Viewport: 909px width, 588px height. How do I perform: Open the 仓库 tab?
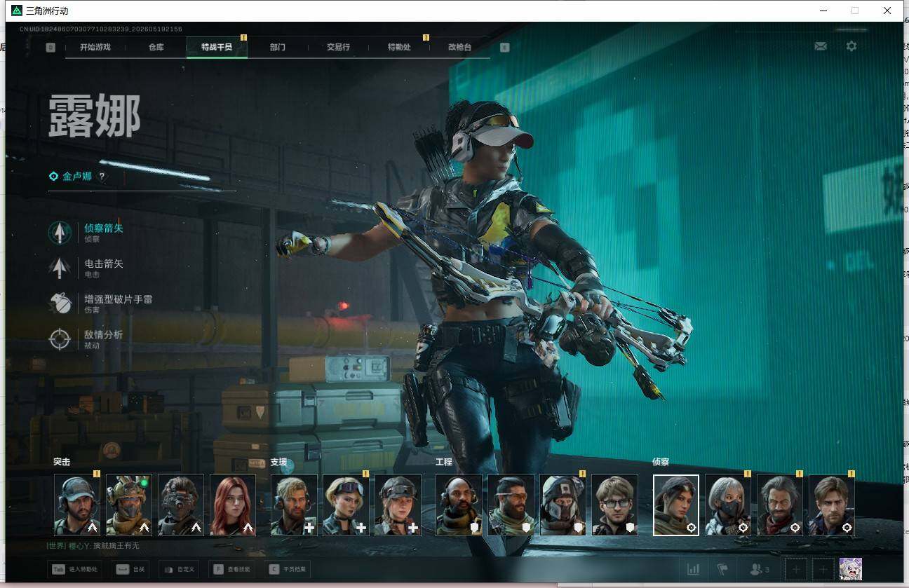pyautogui.click(x=156, y=48)
